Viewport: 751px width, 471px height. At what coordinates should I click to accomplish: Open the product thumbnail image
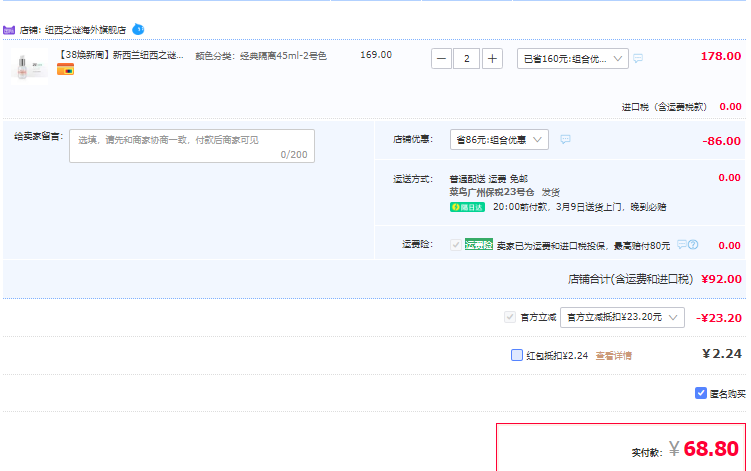(x=29, y=66)
